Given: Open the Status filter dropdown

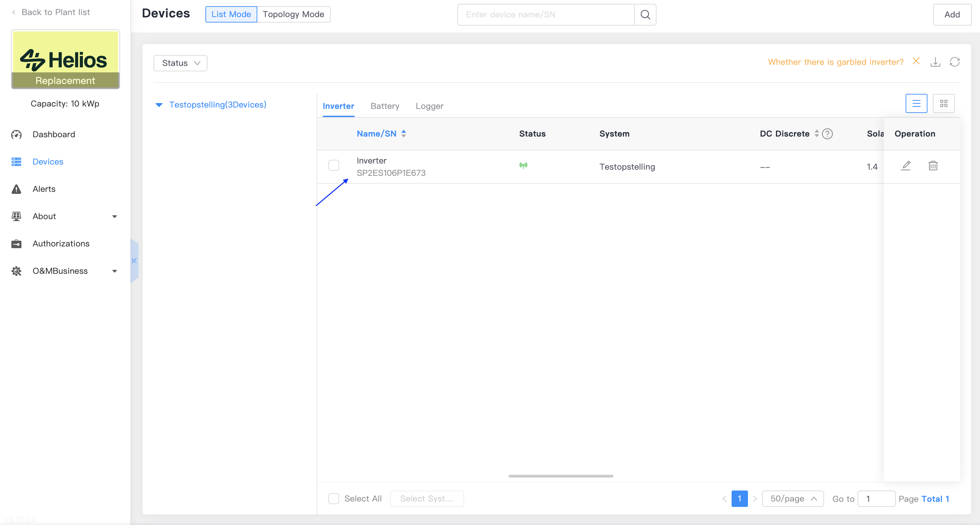Looking at the screenshot, I should click(x=180, y=63).
